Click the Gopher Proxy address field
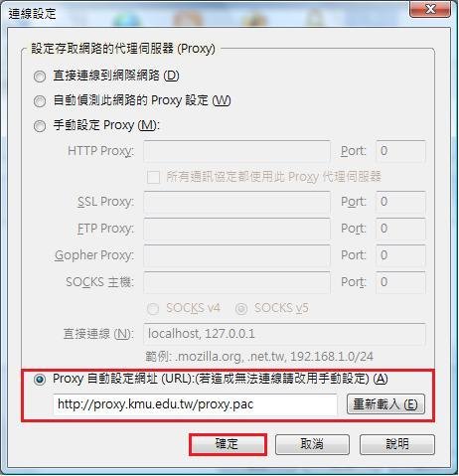Viewport: 459px width, 476px height. pos(237,255)
